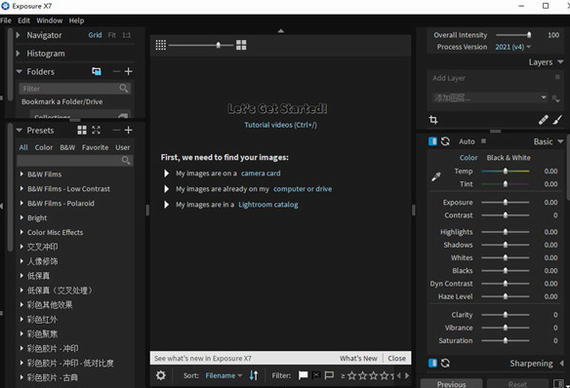Click the large grid thumbnails icon
Screen dimensions: 570x388
click(241, 45)
